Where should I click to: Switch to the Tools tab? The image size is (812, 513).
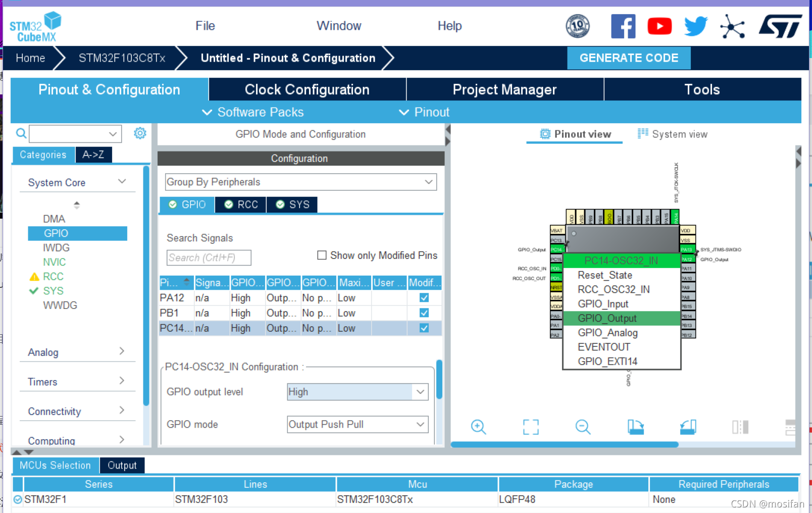(x=702, y=89)
